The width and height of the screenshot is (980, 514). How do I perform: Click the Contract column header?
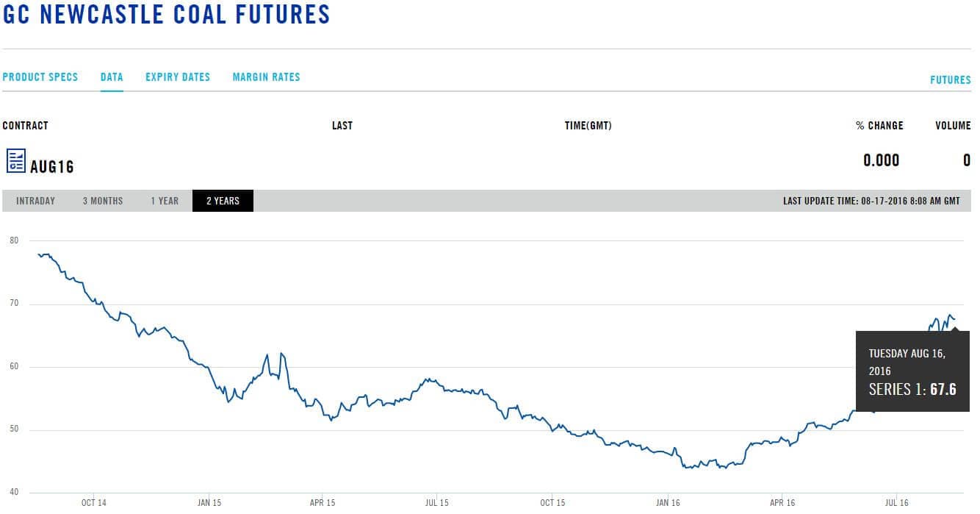[26, 126]
